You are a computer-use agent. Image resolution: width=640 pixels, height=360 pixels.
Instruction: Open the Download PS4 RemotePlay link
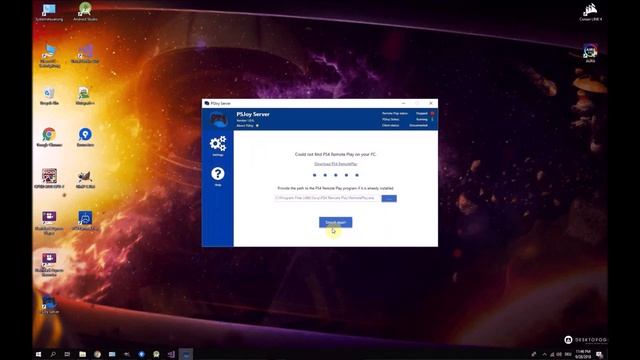(x=336, y=164)
